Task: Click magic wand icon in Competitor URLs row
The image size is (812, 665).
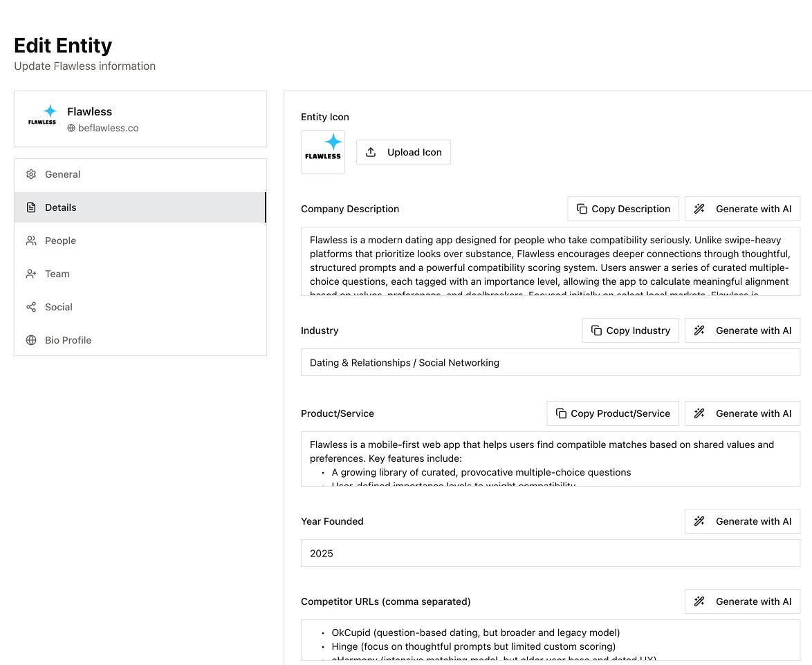Action: pos(699,601)
